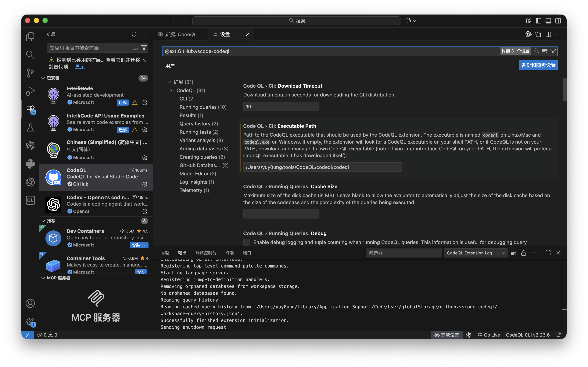Click the refresh extensions icon
Screen dimensions: 588x367
point(134,34)
